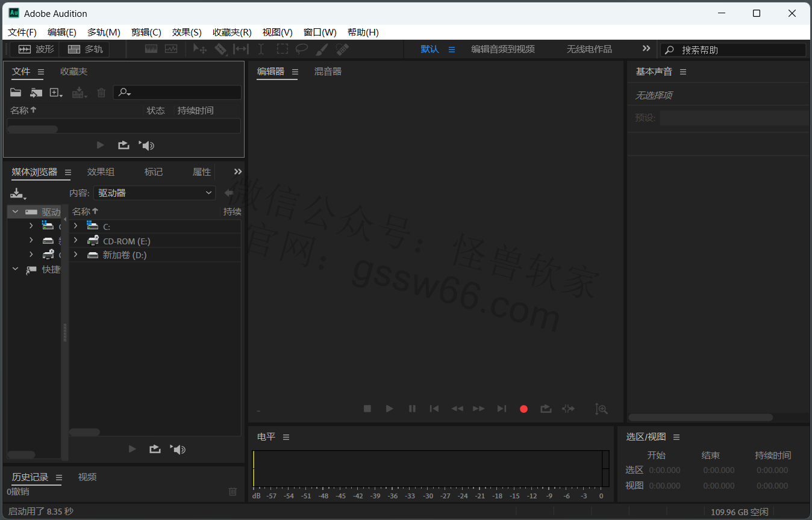
Task: Show hidden tabs beside 属性 tab
Action: pos(238,172)
